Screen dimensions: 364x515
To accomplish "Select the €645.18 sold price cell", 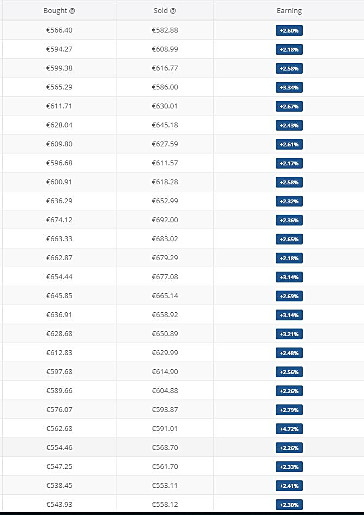I will coord(165,125).
